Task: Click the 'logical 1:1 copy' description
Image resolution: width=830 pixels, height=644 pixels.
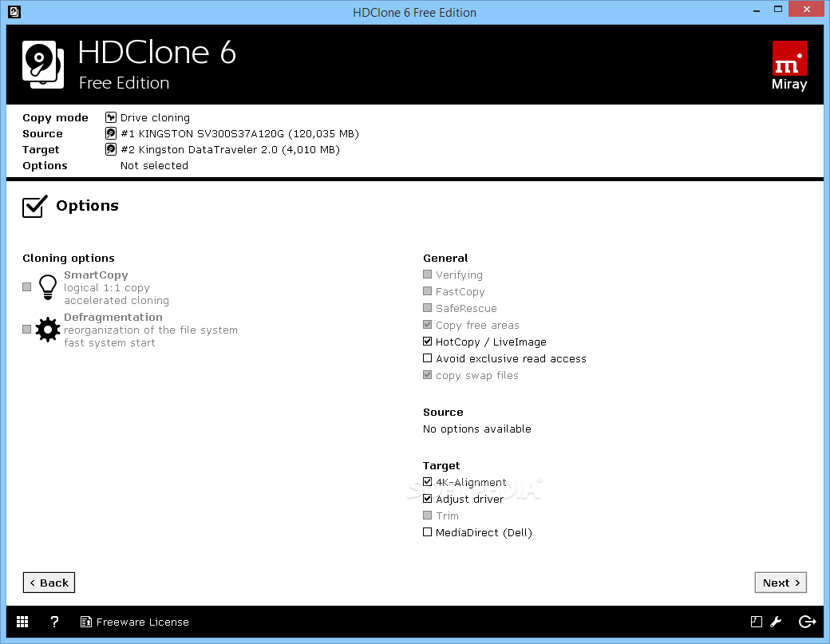Action: (x=107, y=288)
